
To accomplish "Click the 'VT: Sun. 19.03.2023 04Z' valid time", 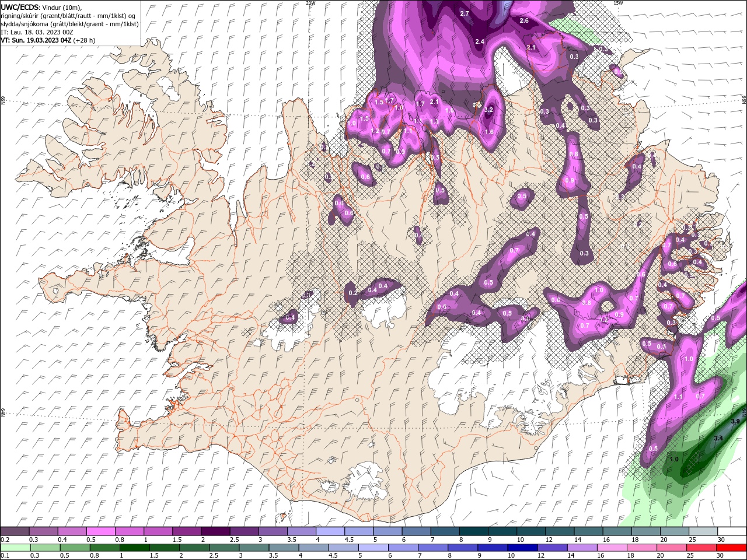I will 36,40.
